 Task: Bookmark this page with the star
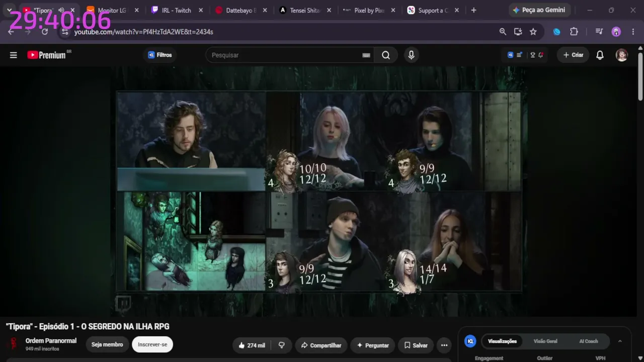533,32
